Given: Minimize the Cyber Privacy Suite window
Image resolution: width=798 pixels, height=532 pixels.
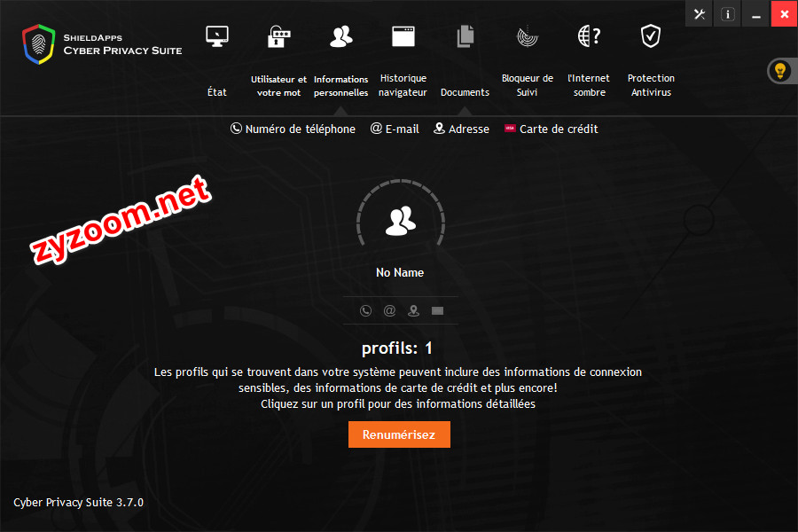Looking at the screenshot, I should coord(756,14).
